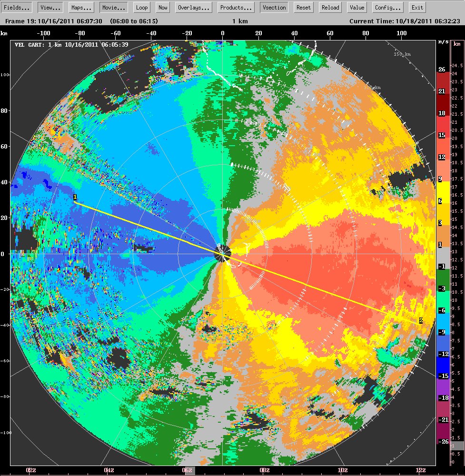Select the 10z time marker
The height and width of the screenshot is (476, 465).
click(343, 470)
